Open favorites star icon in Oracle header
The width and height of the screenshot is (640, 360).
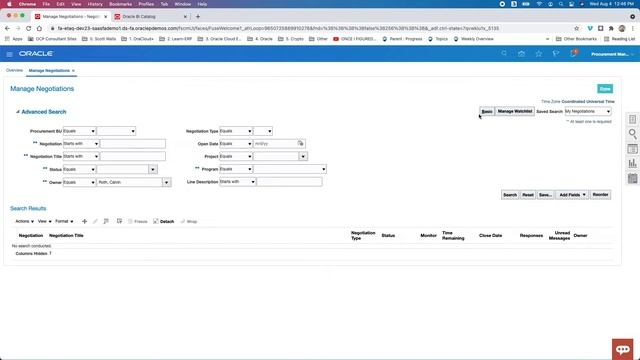[x=539, y=54]
